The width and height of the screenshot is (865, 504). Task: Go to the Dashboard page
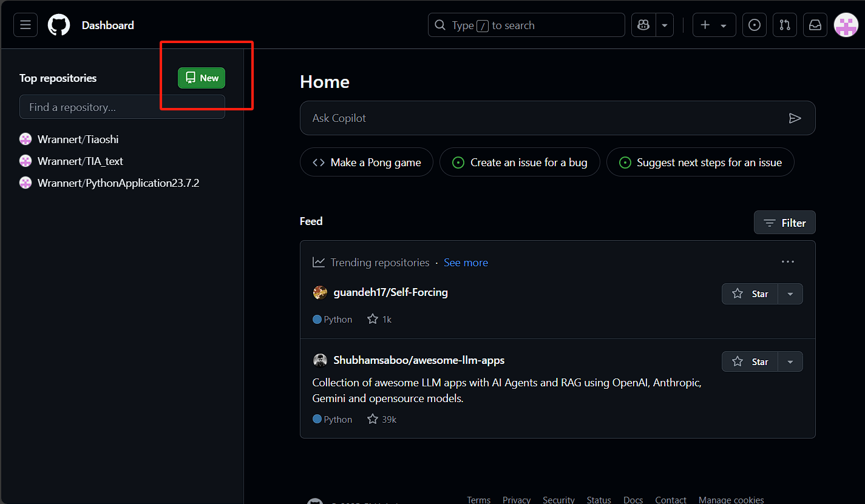click(x=107, y=25)
